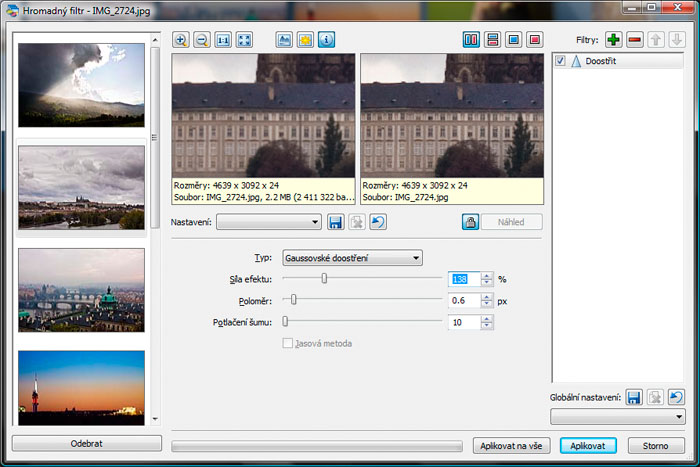Viewport: 700px width, 467px height.
Task: Open the Nastavení preset dropdown
Action: click(x=269, y=222)
